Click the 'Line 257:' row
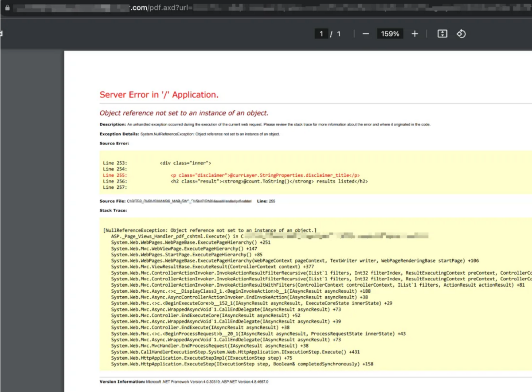This screenshot has width=532, height=392. pos(115,187)
